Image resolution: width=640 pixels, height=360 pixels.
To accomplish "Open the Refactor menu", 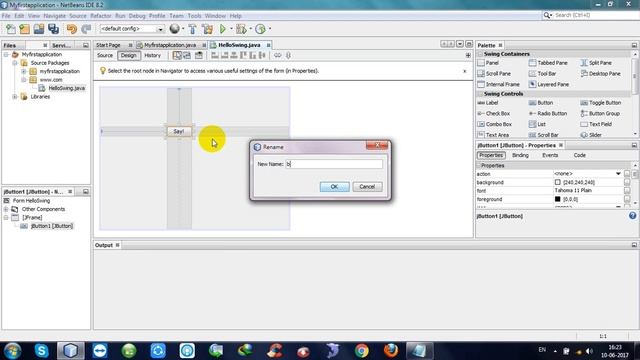I will click(x=101, y=16).
